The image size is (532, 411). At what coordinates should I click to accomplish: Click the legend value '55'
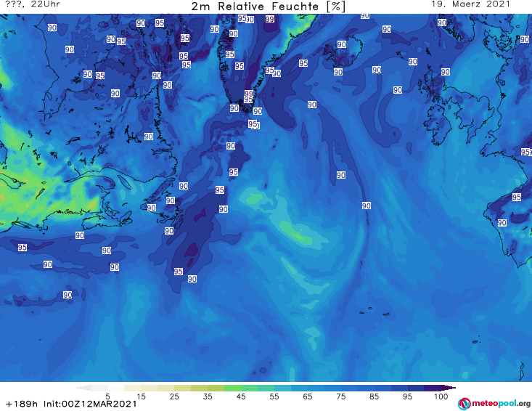pos(274,396)
